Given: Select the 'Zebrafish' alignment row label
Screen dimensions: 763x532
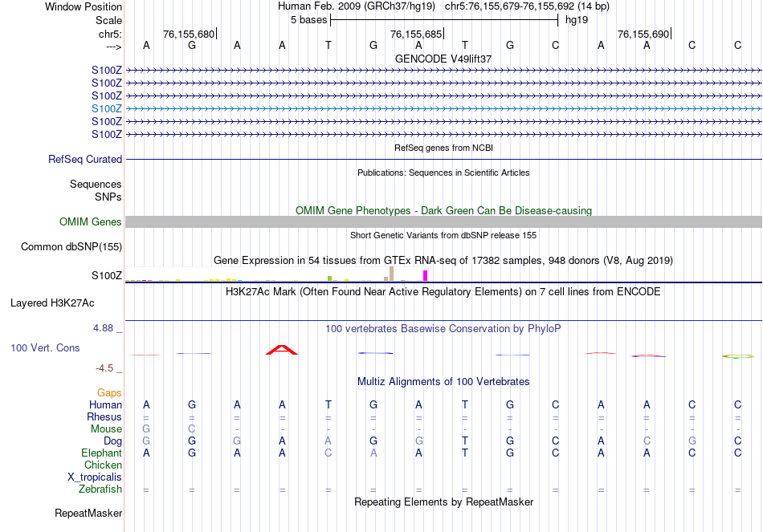Looking at the screenshot, I should (100, 489).
